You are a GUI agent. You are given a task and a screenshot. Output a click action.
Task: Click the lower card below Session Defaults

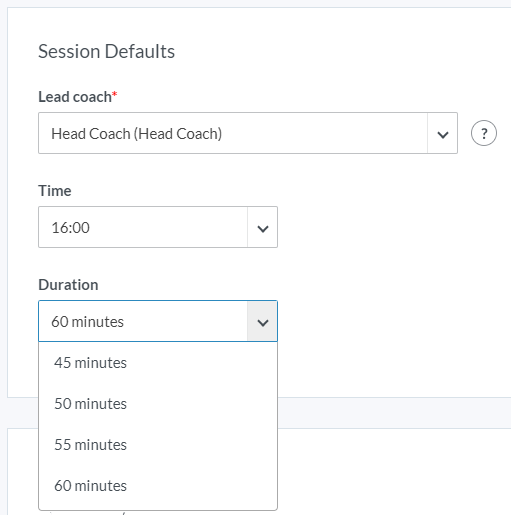coord(393,473)
